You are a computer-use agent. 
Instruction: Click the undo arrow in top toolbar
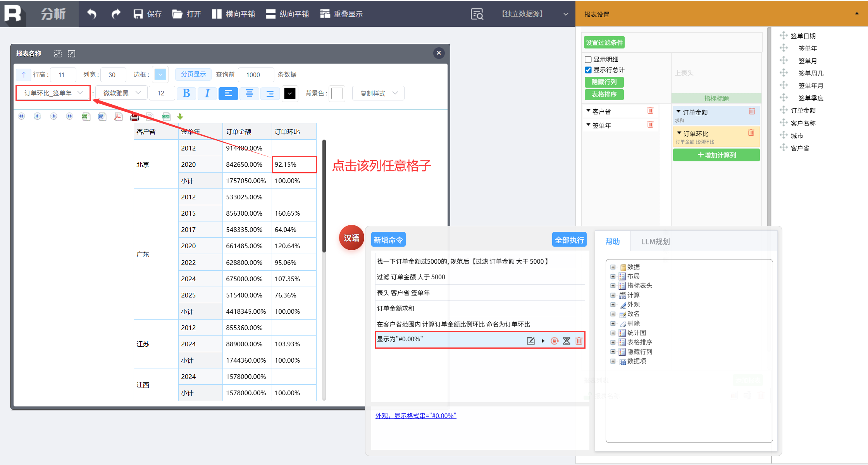click(91, 14)
